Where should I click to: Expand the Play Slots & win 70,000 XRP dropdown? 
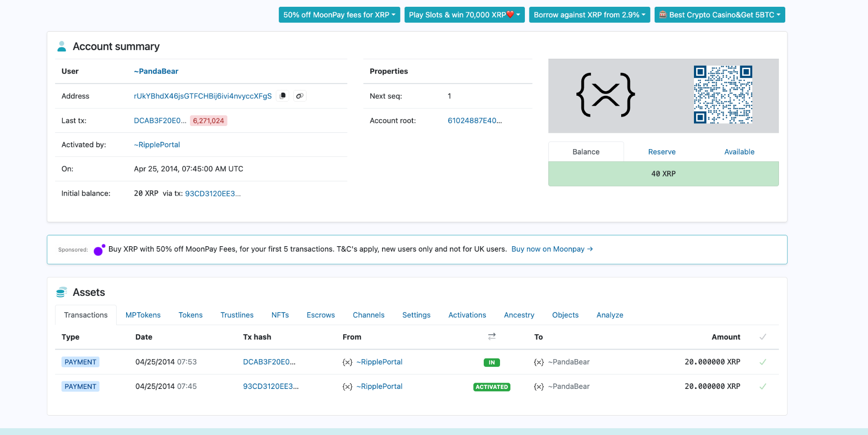click(x=464, y=14)
